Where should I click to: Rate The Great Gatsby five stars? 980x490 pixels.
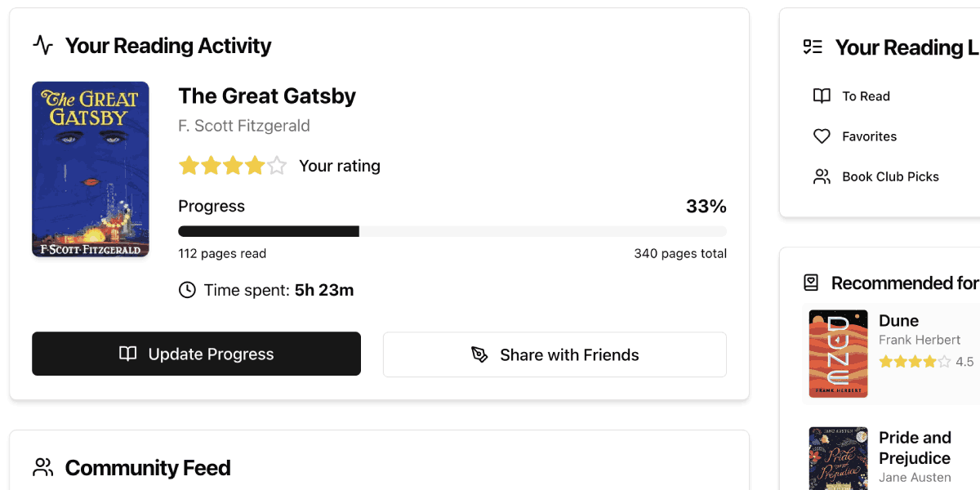point(278,166)
